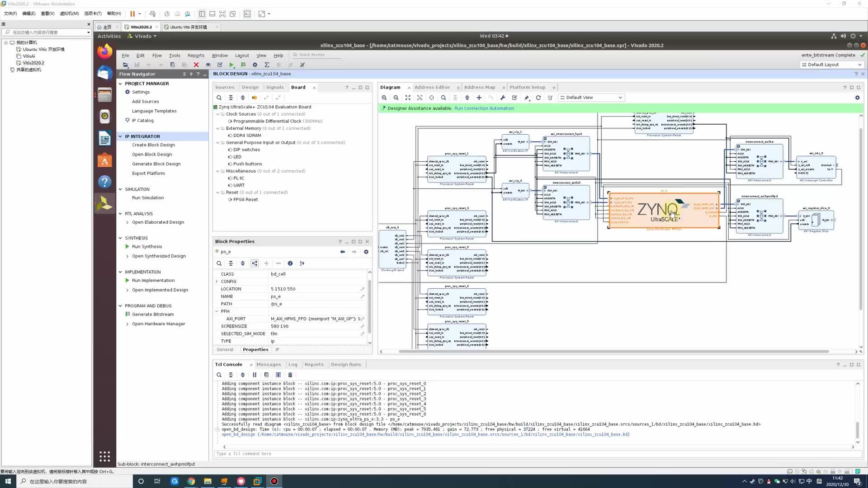Click Tcl Console vertical scrollbar thumb

pos(857,429)
